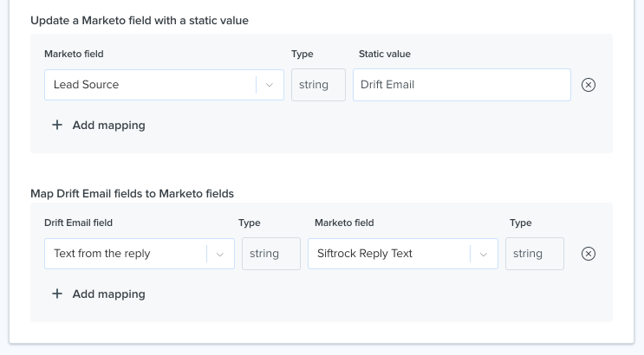Click the plus icon under Lead Source row
This screenshot has width=644, height=355.
click(57, 125)
